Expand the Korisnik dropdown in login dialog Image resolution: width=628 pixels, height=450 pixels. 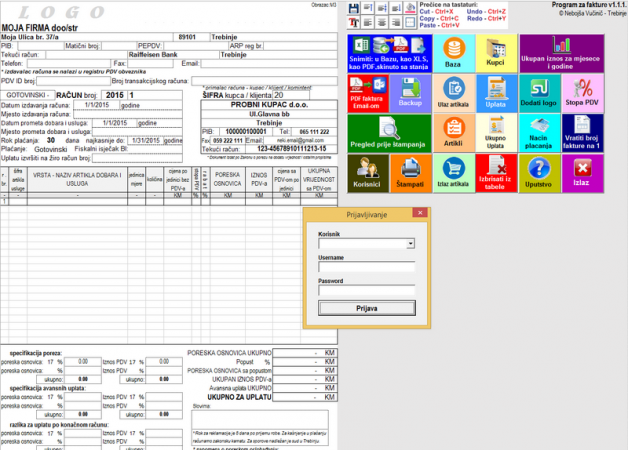(x=411, y=243)
